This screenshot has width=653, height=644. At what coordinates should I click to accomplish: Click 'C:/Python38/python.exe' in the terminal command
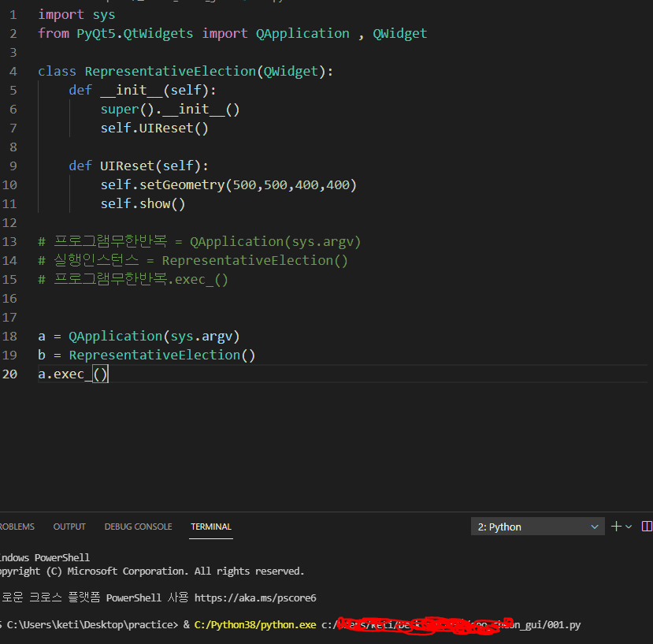coord(255,625)
